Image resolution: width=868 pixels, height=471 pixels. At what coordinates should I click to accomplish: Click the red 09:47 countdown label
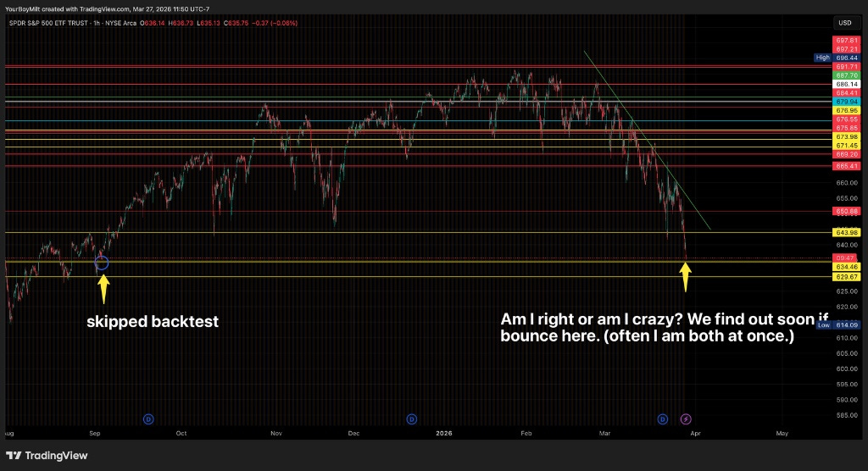click(847, 258)
